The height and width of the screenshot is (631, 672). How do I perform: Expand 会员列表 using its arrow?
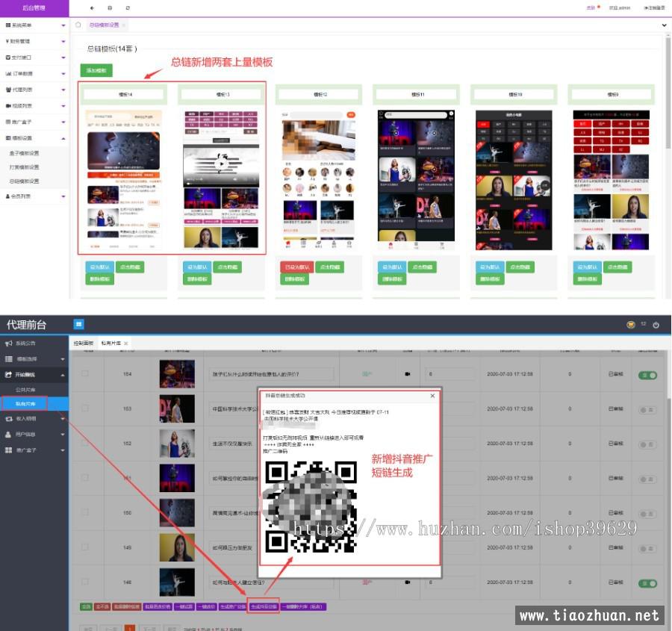63,196
